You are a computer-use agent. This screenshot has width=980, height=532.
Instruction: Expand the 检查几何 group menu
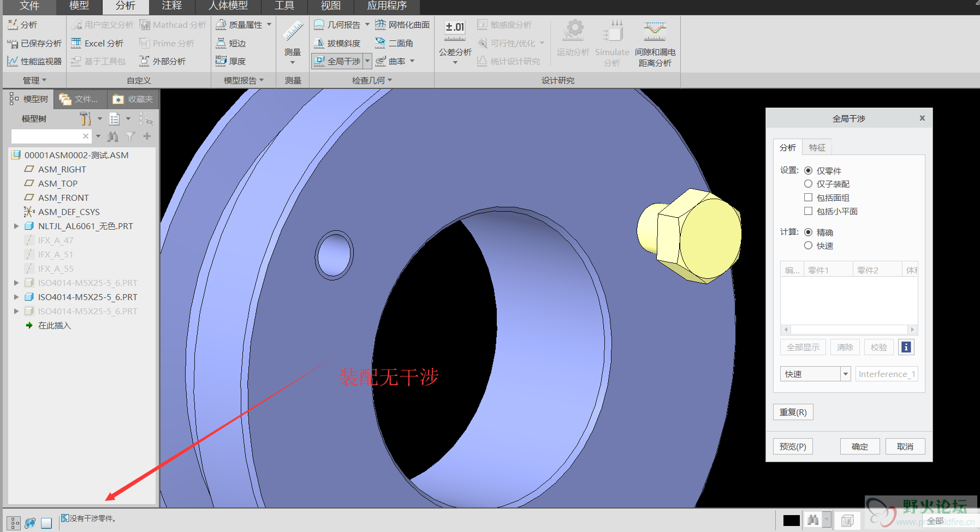372,81
